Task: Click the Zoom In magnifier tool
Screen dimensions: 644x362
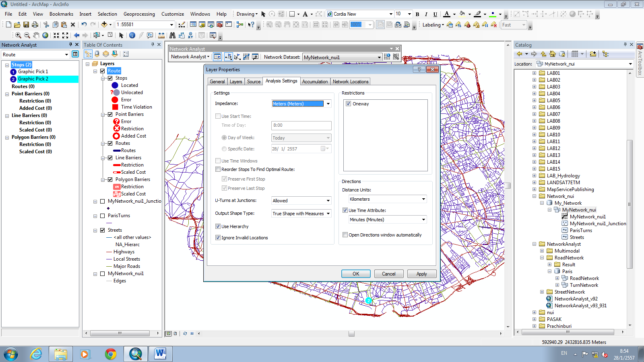Action: click(x=18, y=35)
